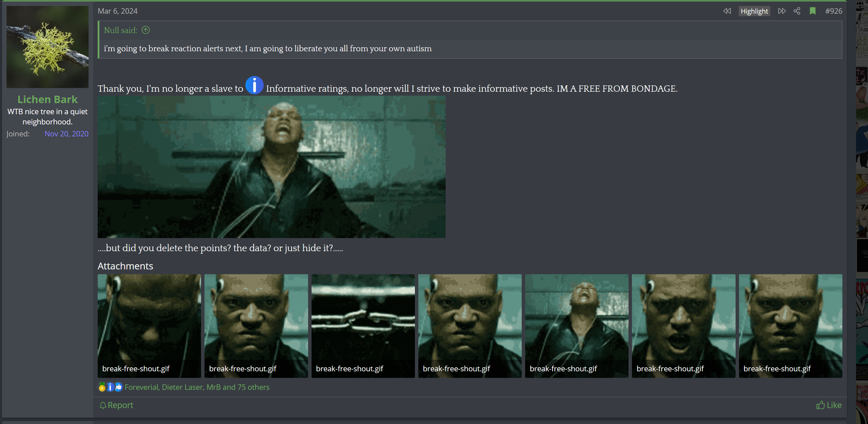Open first attachment showing bowed head
The image size is (868, 424).
(149, 326)
